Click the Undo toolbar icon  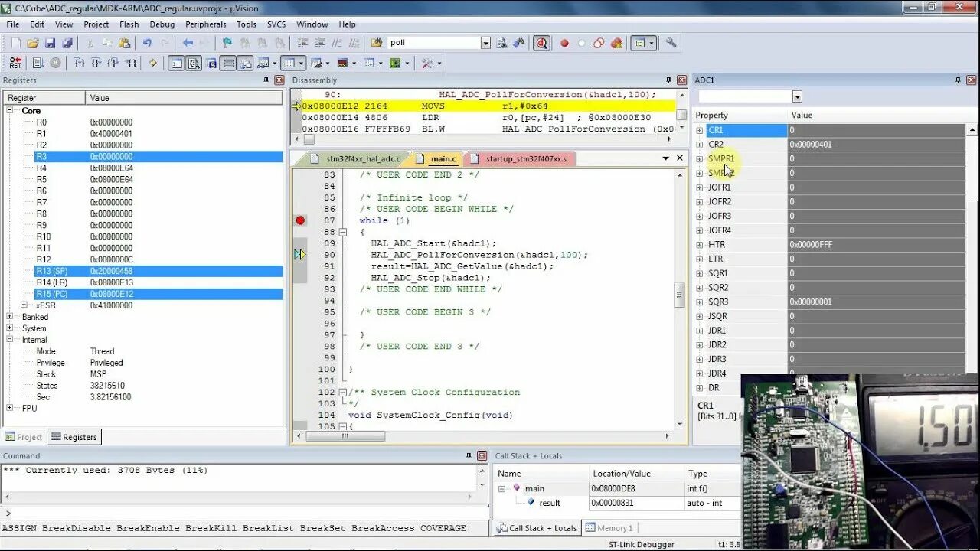click(x=147, y=43)
